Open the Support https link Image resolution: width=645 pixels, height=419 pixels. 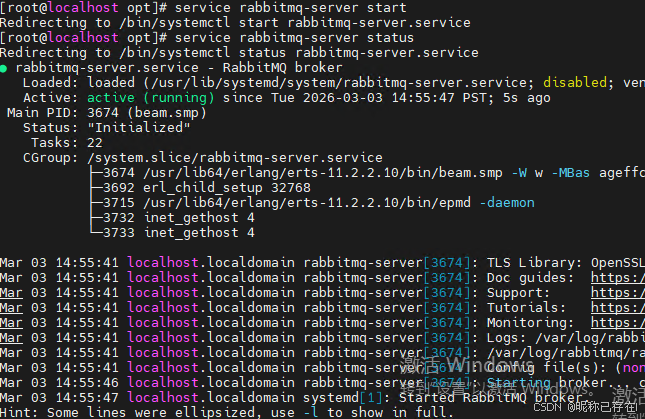(618, 293)
